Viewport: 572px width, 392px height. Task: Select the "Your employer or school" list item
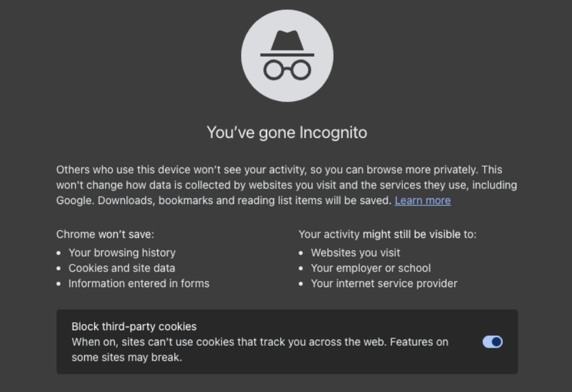(370, 268)
